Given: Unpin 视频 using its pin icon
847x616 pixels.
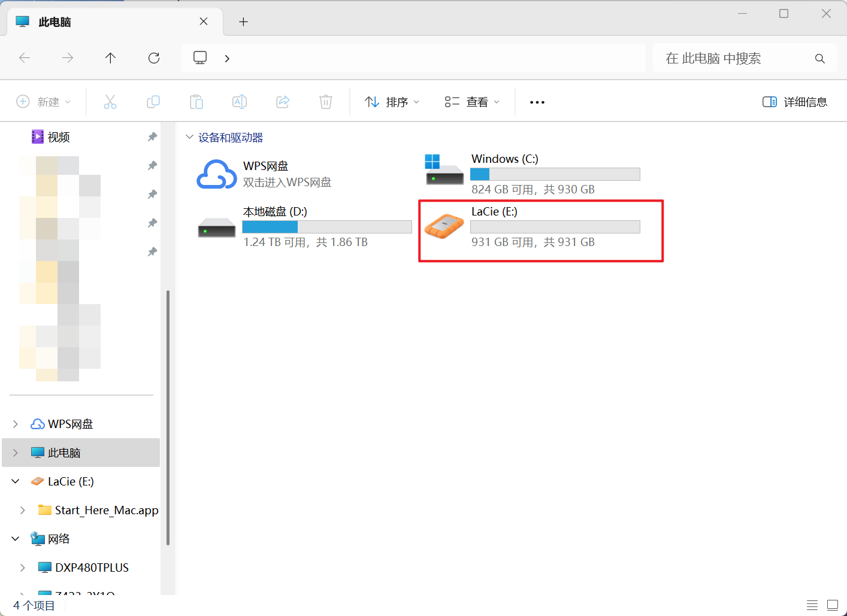Looking at the screenshot, I should click(152, 137).
